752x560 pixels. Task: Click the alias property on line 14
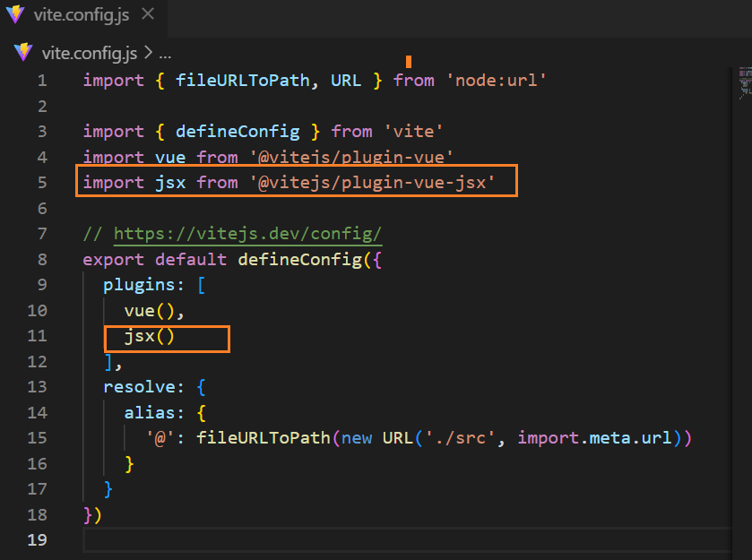[x=149, y=413]
